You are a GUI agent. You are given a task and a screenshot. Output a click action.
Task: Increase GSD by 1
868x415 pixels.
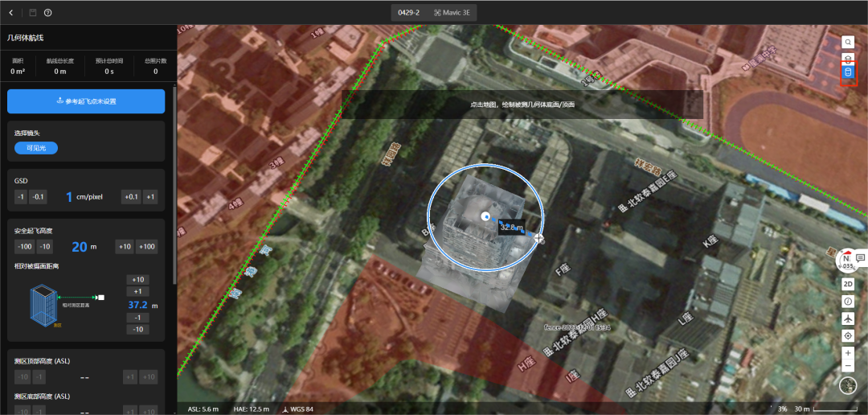pyautogui.click(x=150, y=197)
